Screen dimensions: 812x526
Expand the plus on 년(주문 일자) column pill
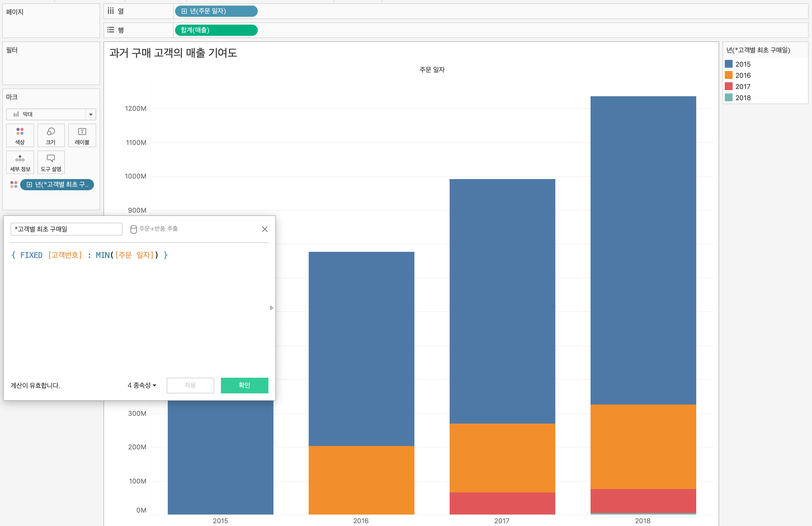[184, 11]
